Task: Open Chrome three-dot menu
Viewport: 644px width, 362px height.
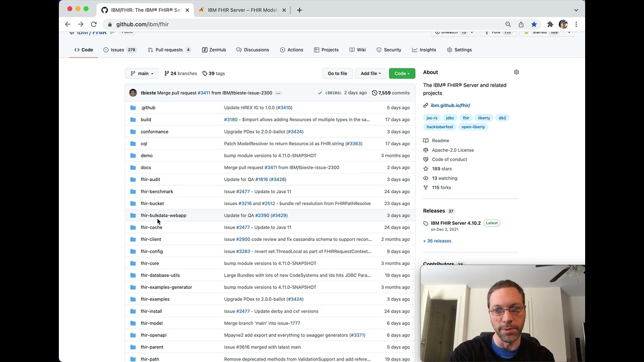Action: pos(576,24)
